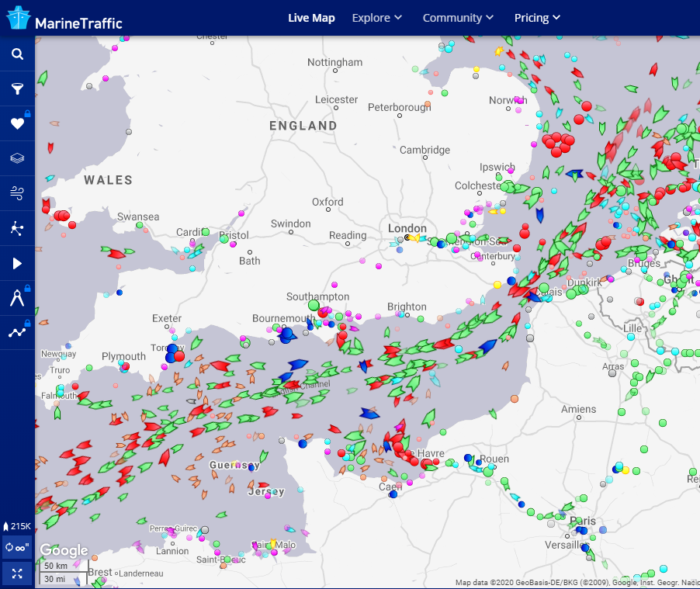This screenshot has height=589, width=700.
Task: Expand the Explore dropdown menu
Action: 377,18
